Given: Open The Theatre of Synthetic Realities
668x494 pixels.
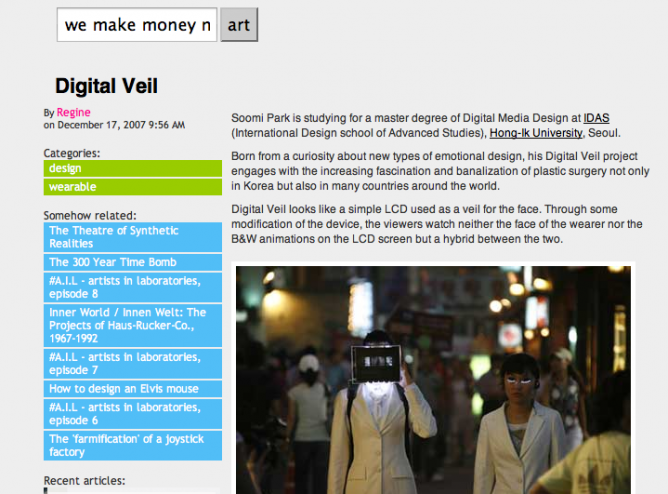Looking at the screenshot, I should (x=132, y=237).
